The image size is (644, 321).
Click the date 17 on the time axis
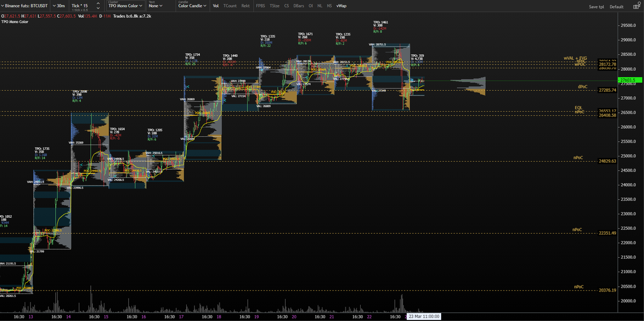181,317
